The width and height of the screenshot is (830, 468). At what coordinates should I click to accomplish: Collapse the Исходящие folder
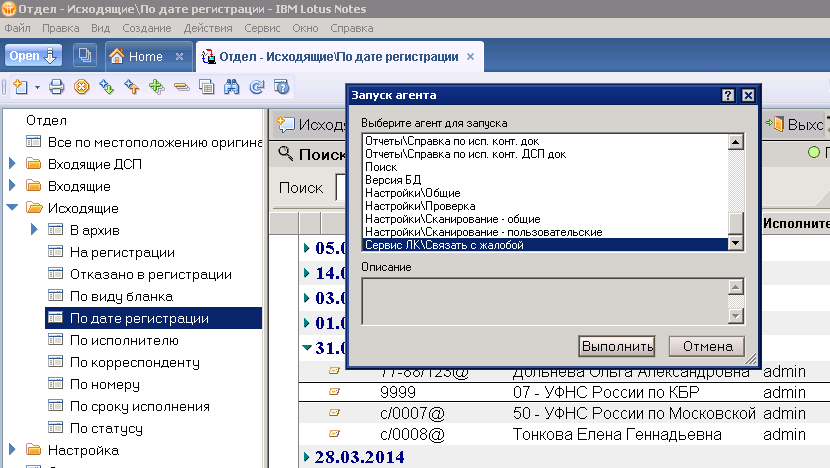click(12, 208)
